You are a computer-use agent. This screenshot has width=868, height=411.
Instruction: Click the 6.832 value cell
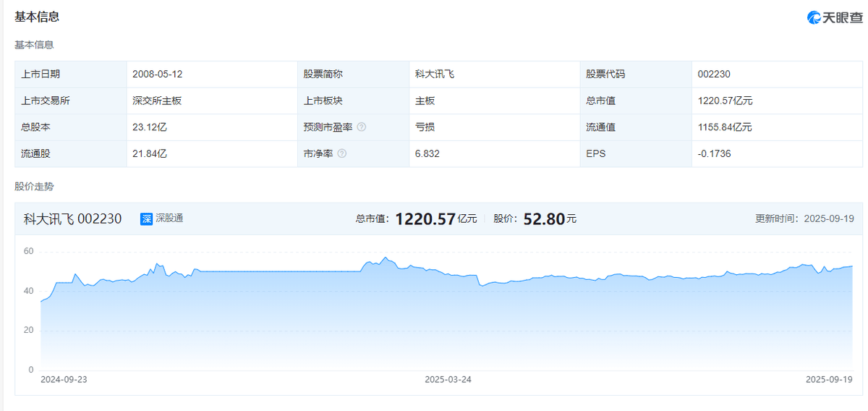click(494, 153)
